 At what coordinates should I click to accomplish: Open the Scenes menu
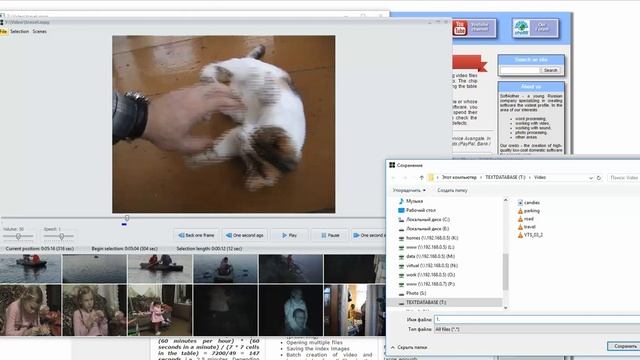click(x=40, y=31)
